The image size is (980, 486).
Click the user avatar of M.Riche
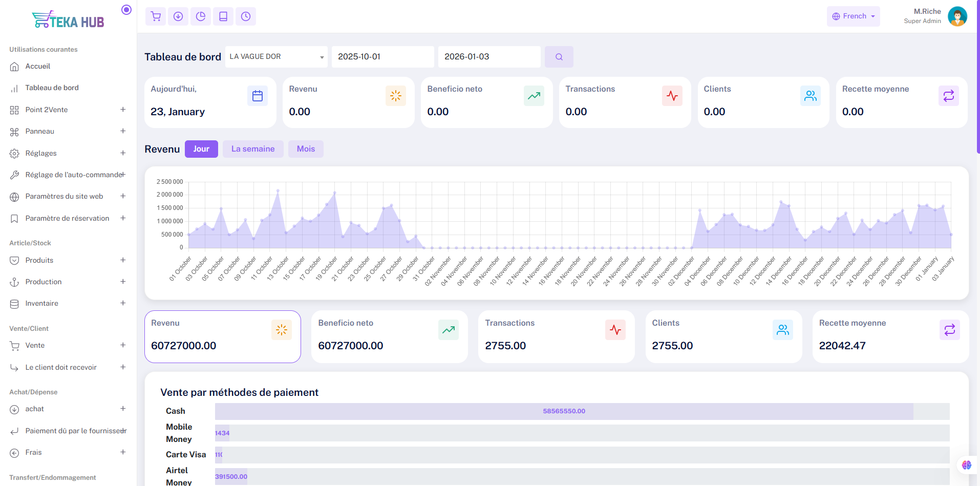pos(957,16)
